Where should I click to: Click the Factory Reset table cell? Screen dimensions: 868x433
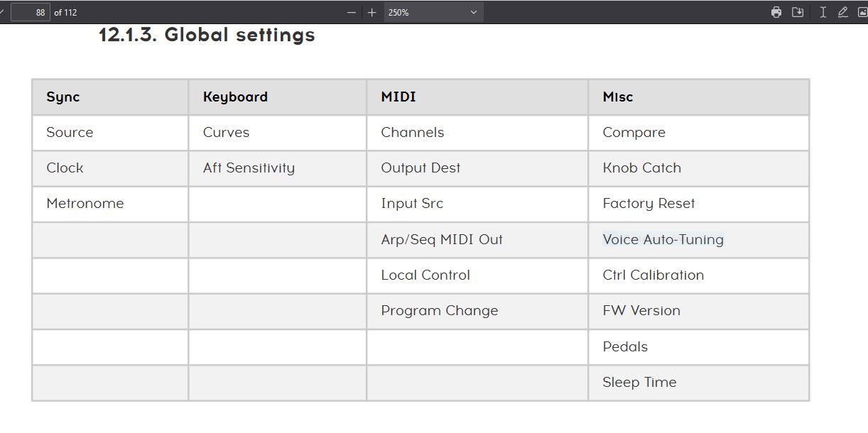pos(699,204)
